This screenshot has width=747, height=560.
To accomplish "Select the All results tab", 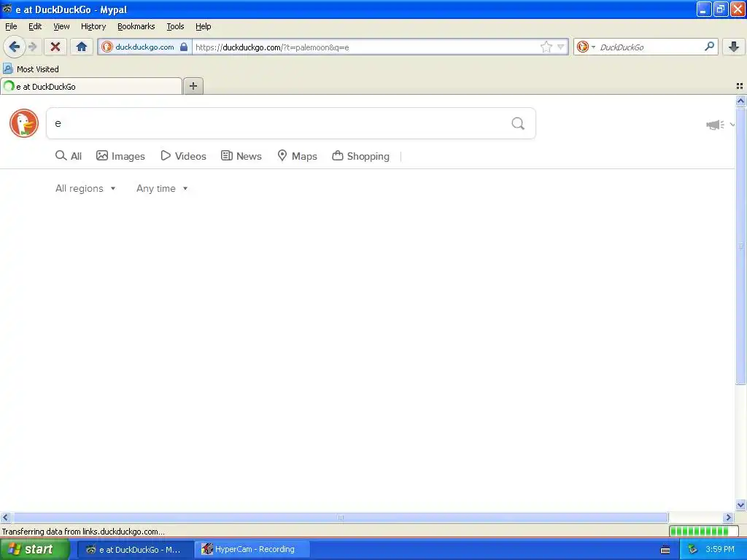I will click(x=69, y=156).
